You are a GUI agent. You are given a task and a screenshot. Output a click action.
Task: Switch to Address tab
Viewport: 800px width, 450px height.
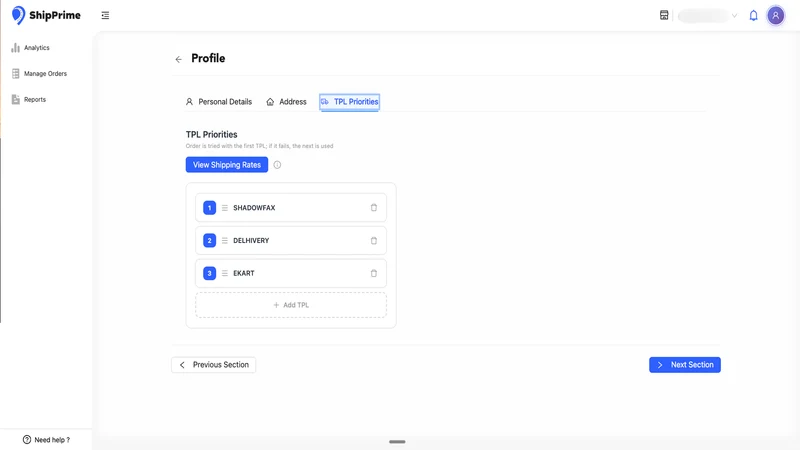click(x=286, y=102)
